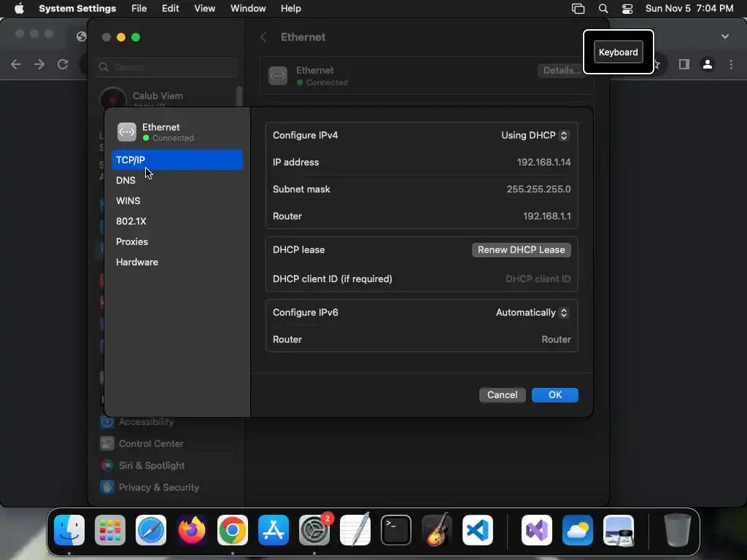Open Google Chrome in the Dock
This screenshot has height=560, width=747.
tap(233, 530)
